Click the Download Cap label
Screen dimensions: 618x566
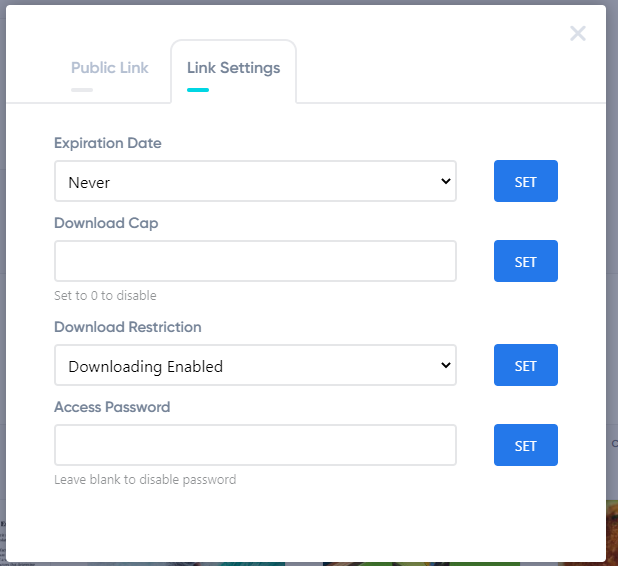[106, 223]
